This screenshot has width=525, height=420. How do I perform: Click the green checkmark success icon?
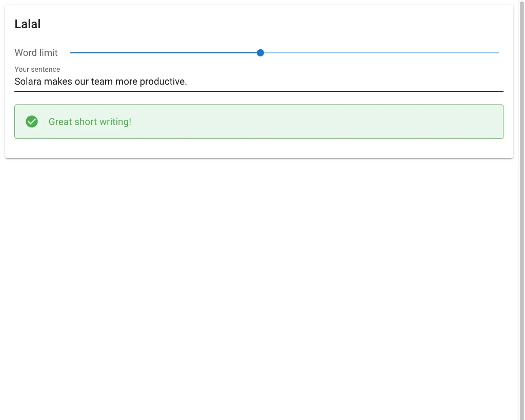32,122
